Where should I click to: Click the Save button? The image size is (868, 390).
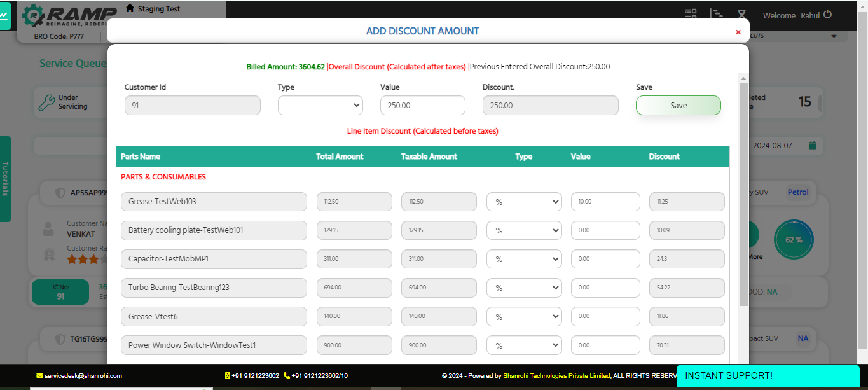coord(678,106)
